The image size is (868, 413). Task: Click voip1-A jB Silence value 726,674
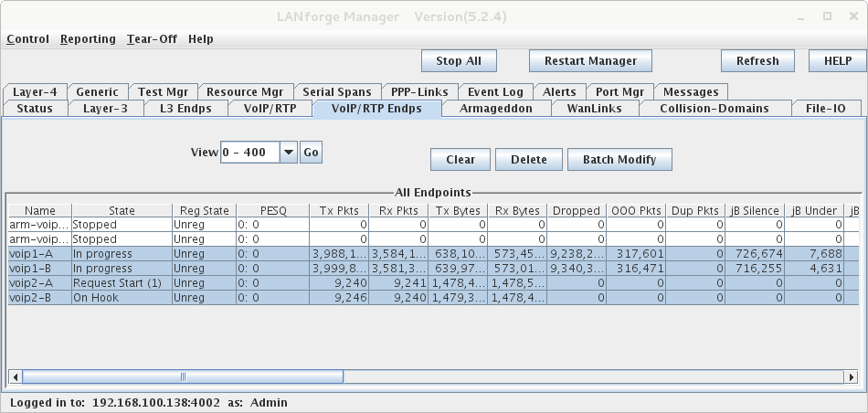pos(755,254)
